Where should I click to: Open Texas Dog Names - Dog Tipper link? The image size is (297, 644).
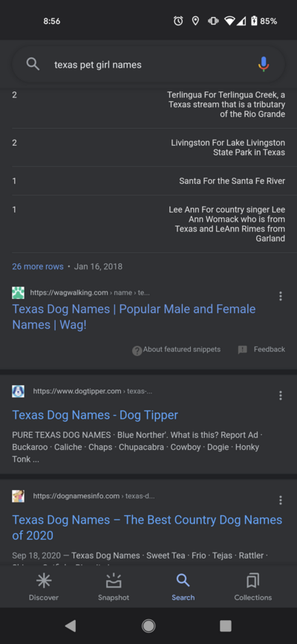coord(95,415)
